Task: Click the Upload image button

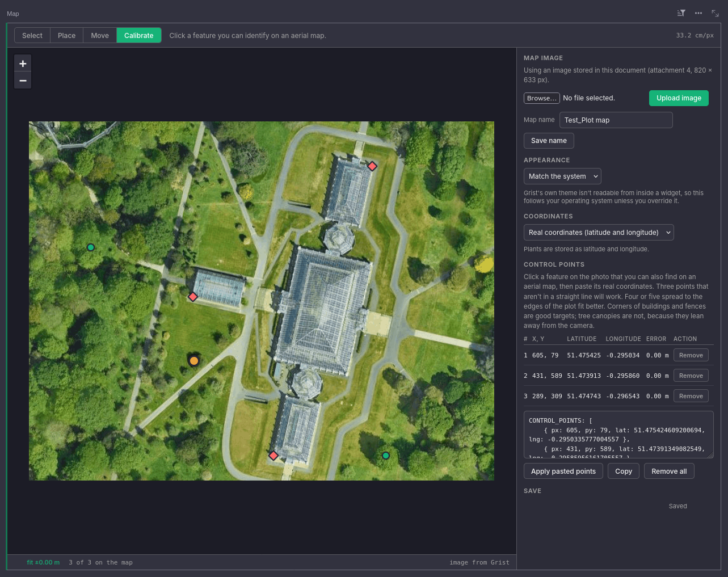Action: (x=679, y=98)
